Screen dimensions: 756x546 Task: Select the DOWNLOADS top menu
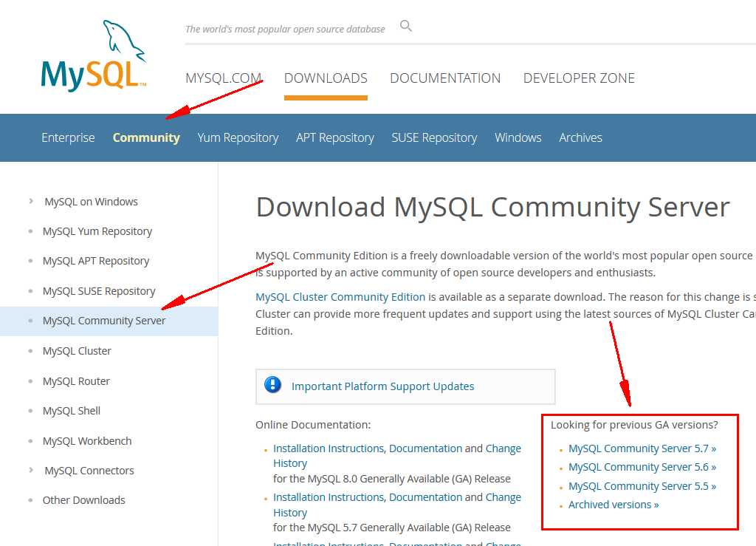click(x=326, y=78)
